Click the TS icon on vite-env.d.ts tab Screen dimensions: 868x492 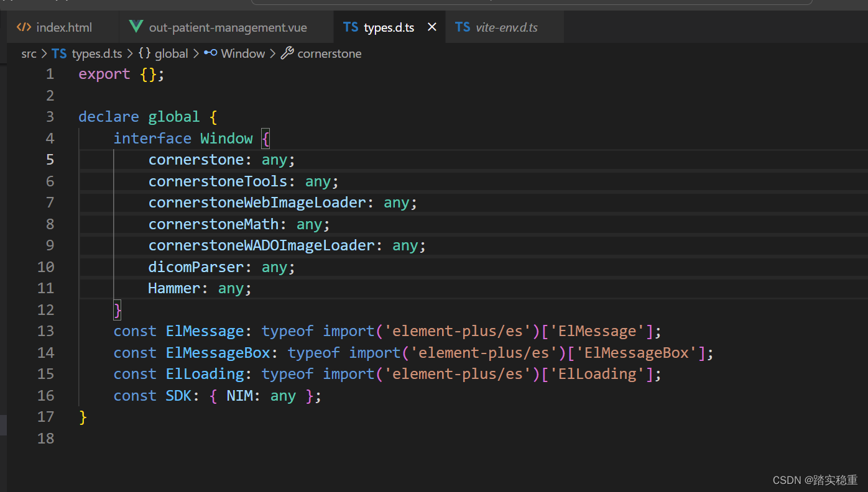[463, 27]
